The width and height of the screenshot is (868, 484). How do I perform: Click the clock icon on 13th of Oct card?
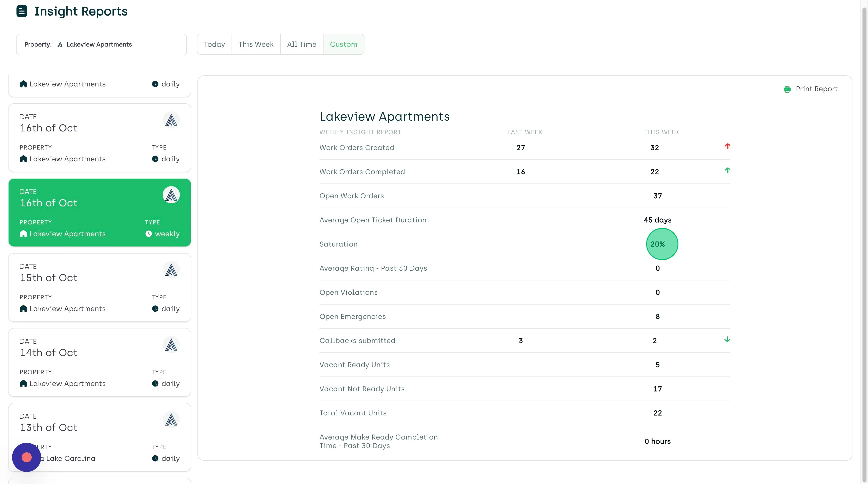155,458
